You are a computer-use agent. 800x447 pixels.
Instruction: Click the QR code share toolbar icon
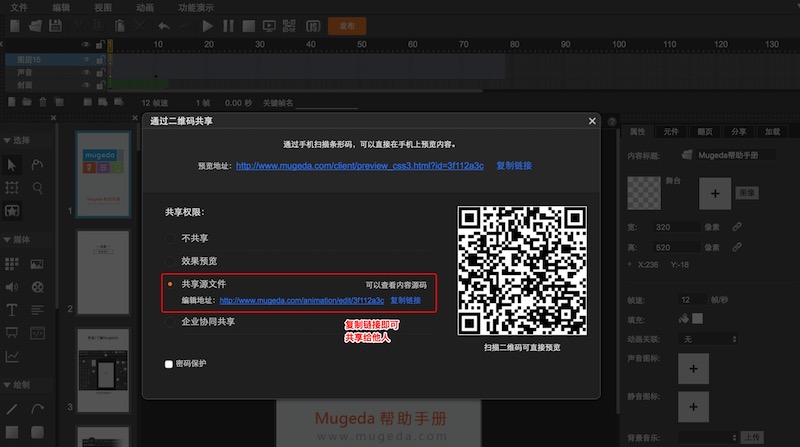(x=289, y=26)
